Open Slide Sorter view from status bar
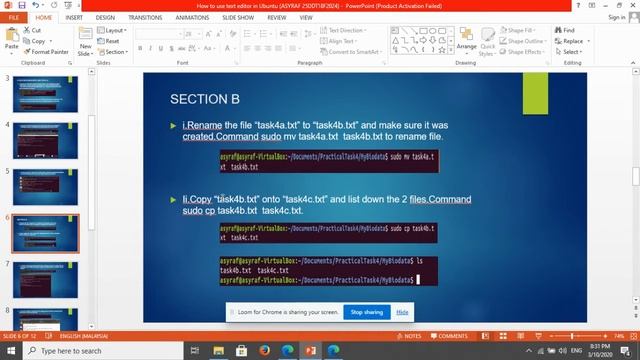The width and height of the screenshot is (640, 360). tap(503, 336)
